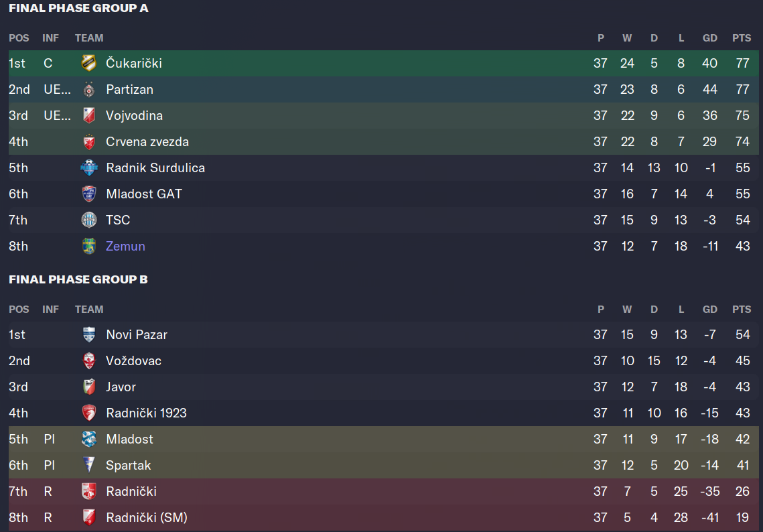Screen dimensions: 763x532
Task: Click the Spartak club logo
Action: point(88,465)
